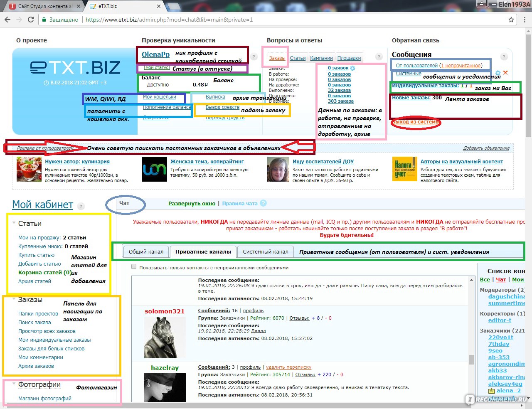
Task: Open Правила чата link
Action: click(240, 203)
